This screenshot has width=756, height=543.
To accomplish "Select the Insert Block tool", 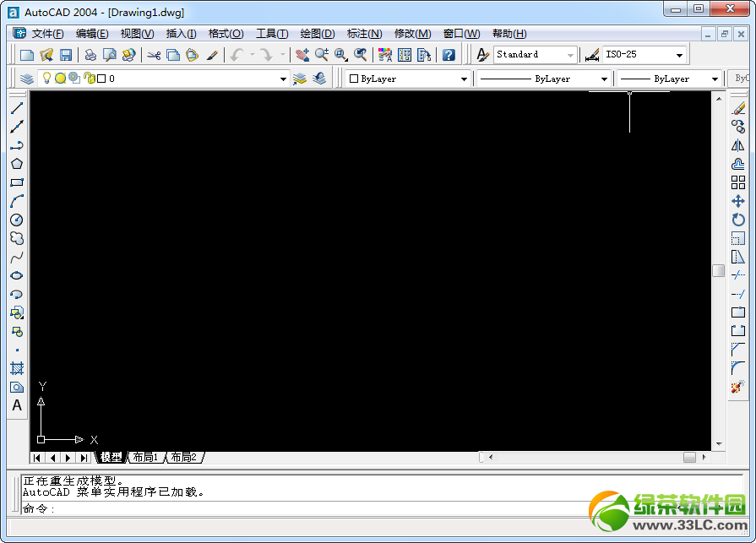I will coord(17,312).
